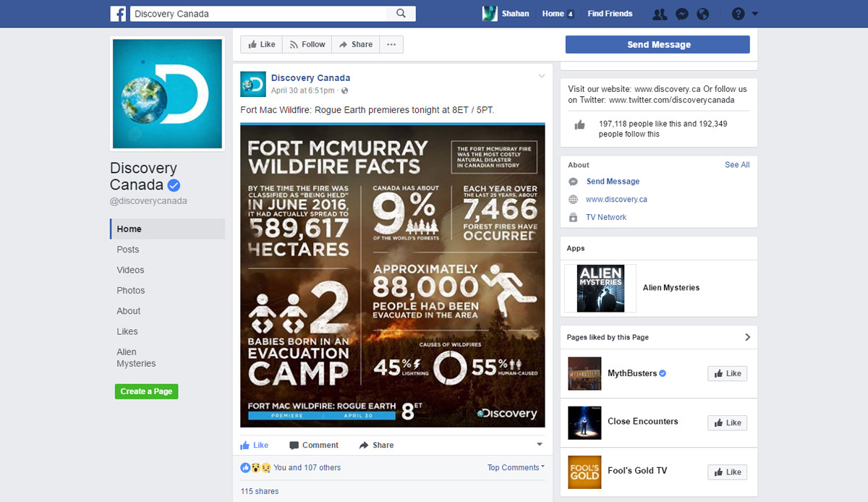Share the page using the top Share button

(x=355, y=44)
